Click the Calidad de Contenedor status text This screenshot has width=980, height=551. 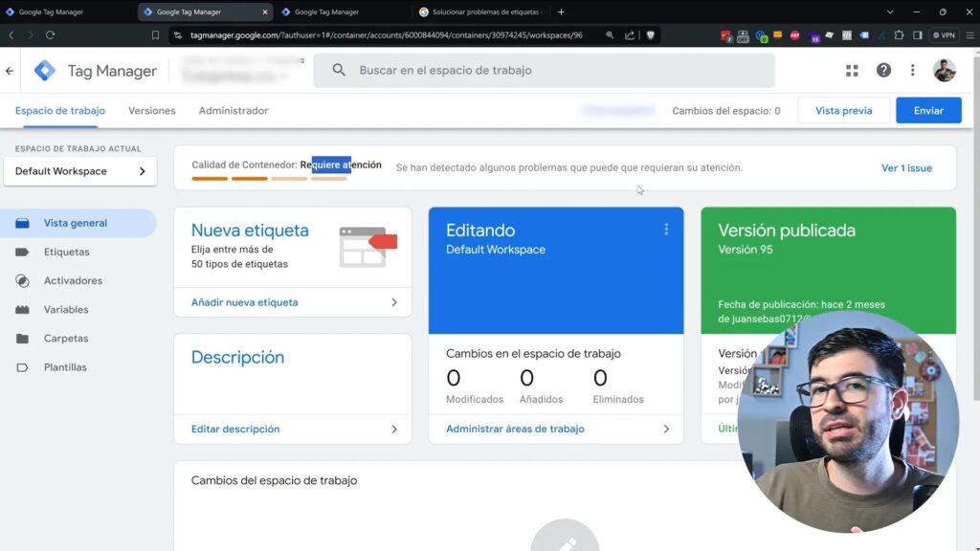286,165
